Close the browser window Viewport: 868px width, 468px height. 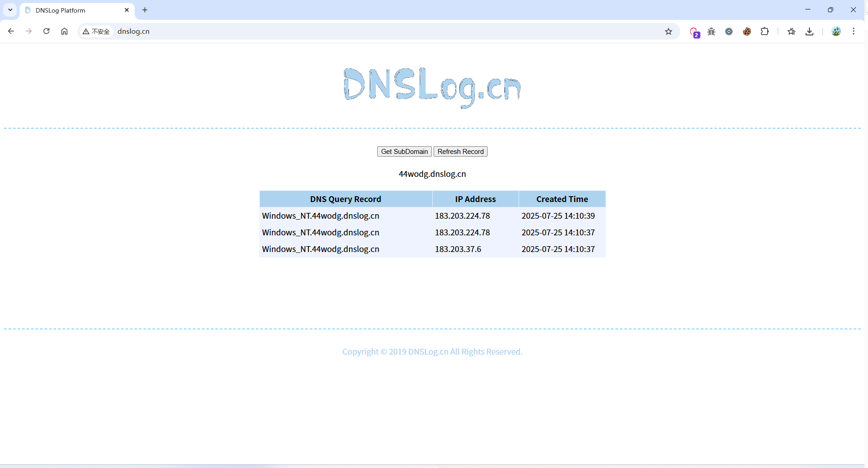[853, 9]
